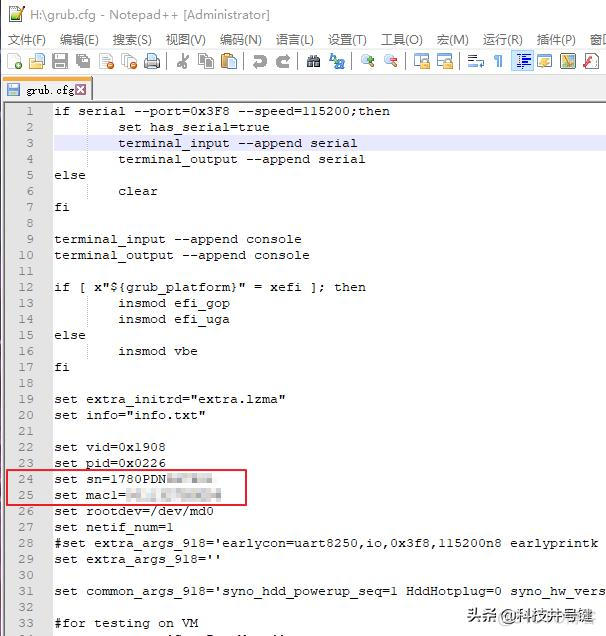The height and width of the screenshot is (636, 606).
Task: Click the Define Your Language icon
Action: 545,61
